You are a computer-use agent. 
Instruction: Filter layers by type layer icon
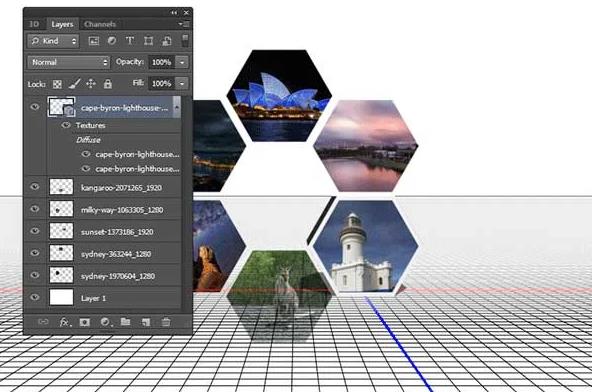coord(130,41)
